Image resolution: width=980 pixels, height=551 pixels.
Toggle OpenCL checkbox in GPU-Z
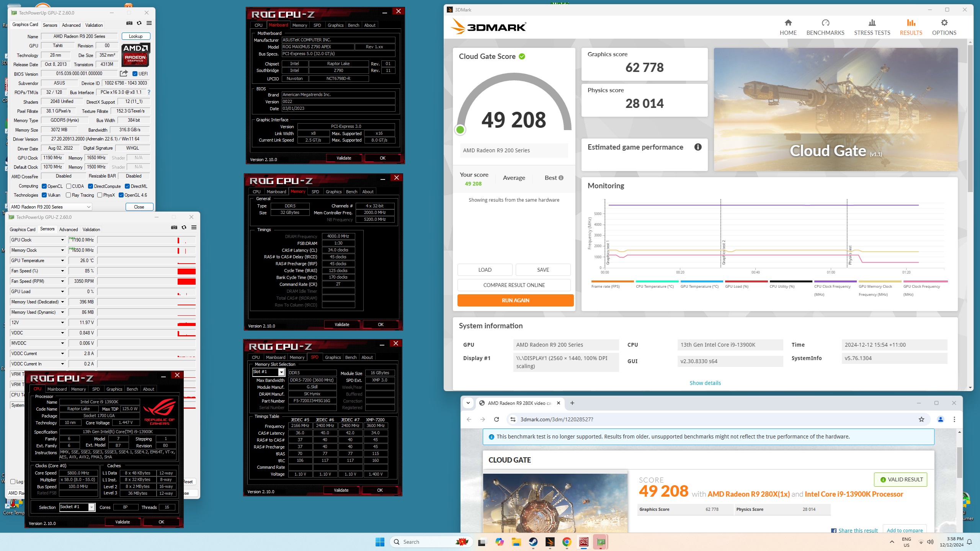pos(44,186)
